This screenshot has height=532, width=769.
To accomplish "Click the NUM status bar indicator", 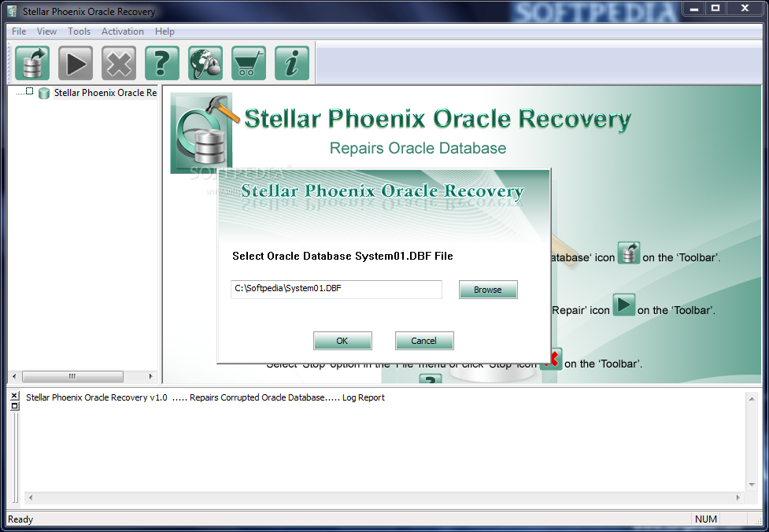I will 706,519.
